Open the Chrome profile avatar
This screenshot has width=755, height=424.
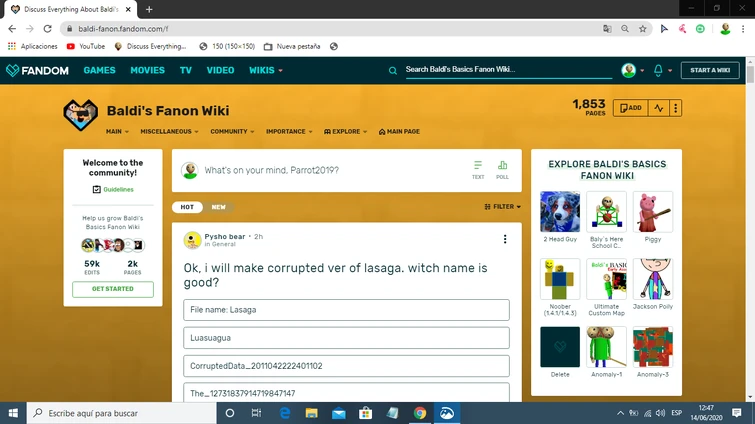point(725,29)
